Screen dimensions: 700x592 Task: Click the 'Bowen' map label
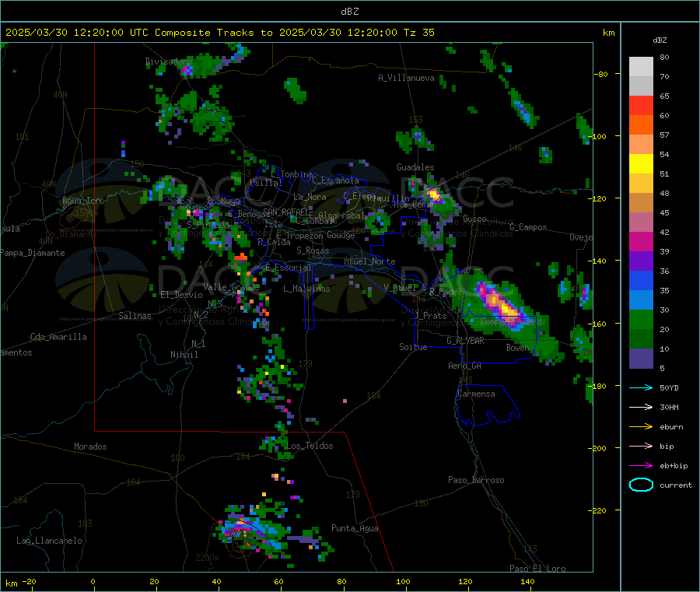point(517,347)
